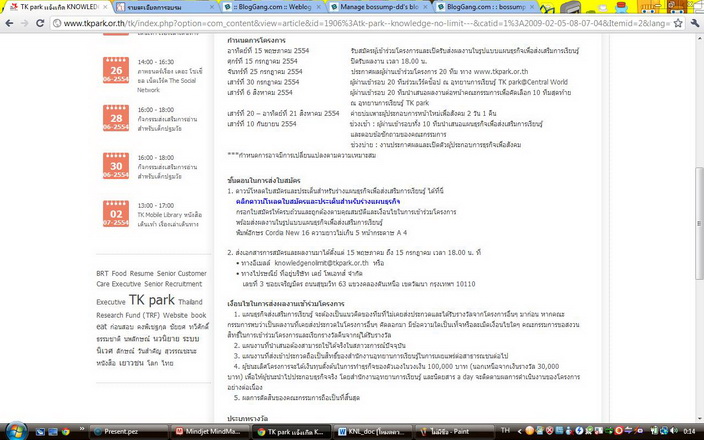Click the 26 June calendar date icon
This screenshot has height=440, width=704.
pos(117,70)
